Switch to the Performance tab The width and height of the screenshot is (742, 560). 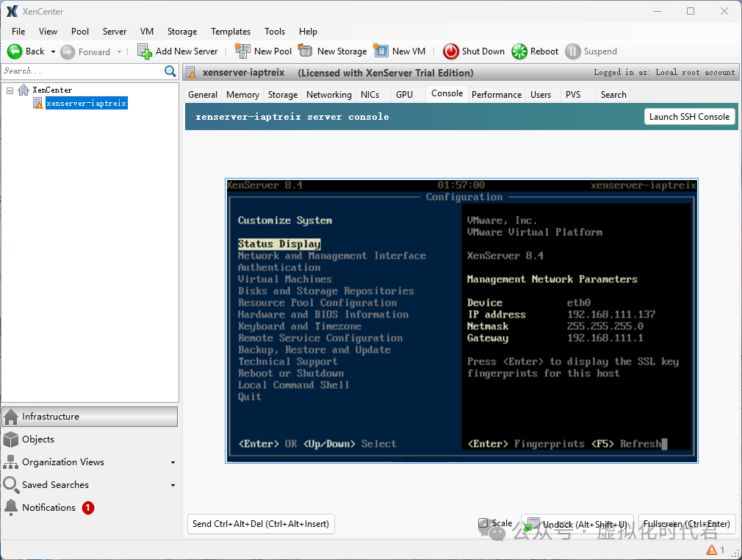pos(497,95)
